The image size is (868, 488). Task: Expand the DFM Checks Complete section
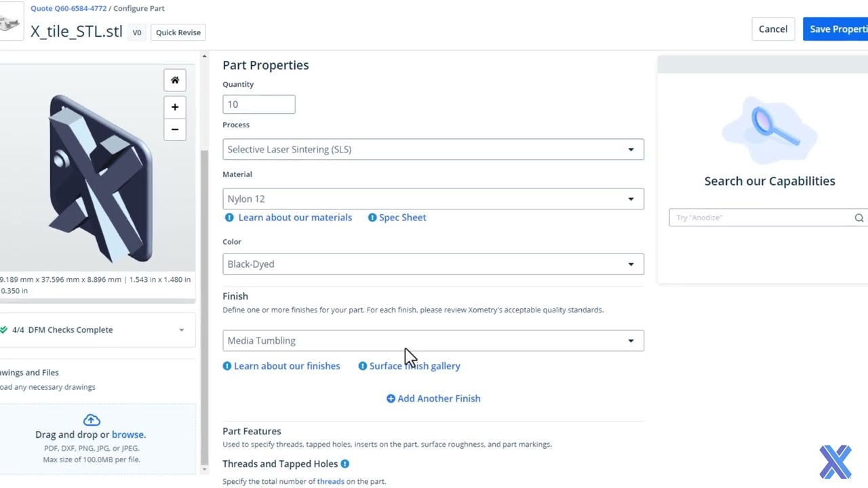181,330
